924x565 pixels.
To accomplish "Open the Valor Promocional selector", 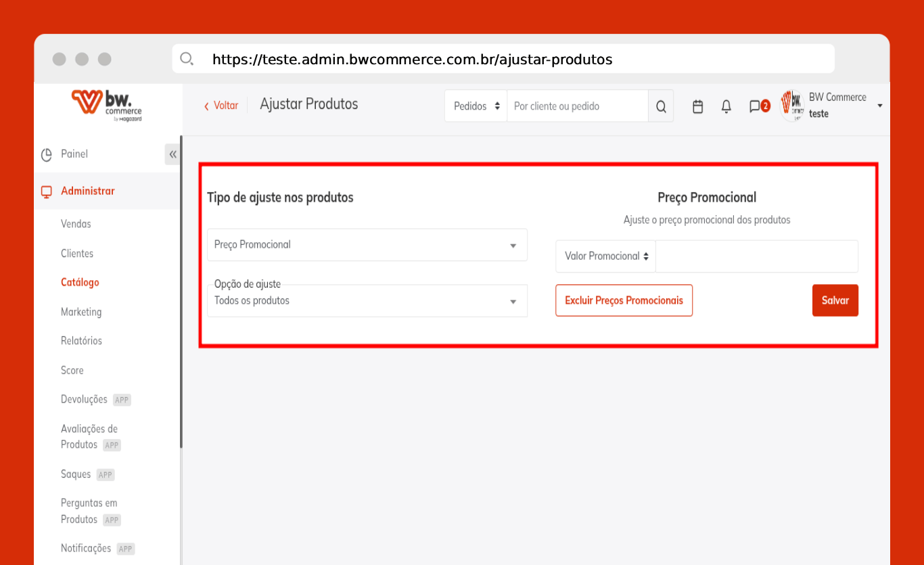I will [606, 256].
